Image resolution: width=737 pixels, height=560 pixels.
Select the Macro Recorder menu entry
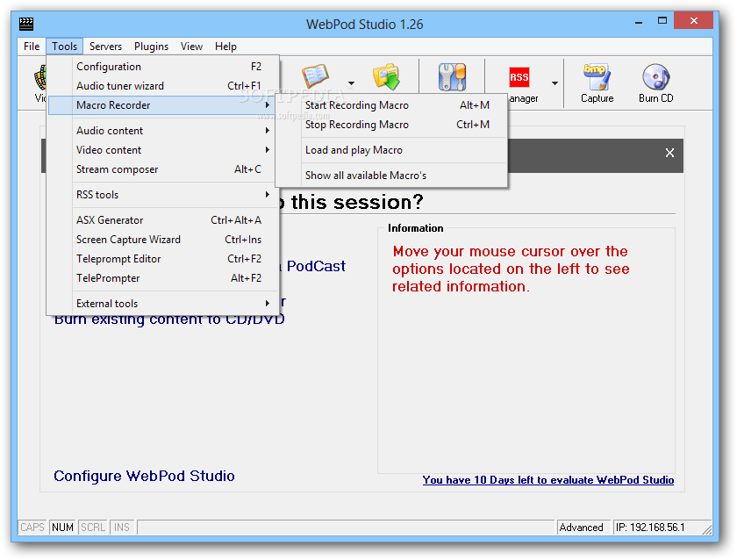click(162, 104)
